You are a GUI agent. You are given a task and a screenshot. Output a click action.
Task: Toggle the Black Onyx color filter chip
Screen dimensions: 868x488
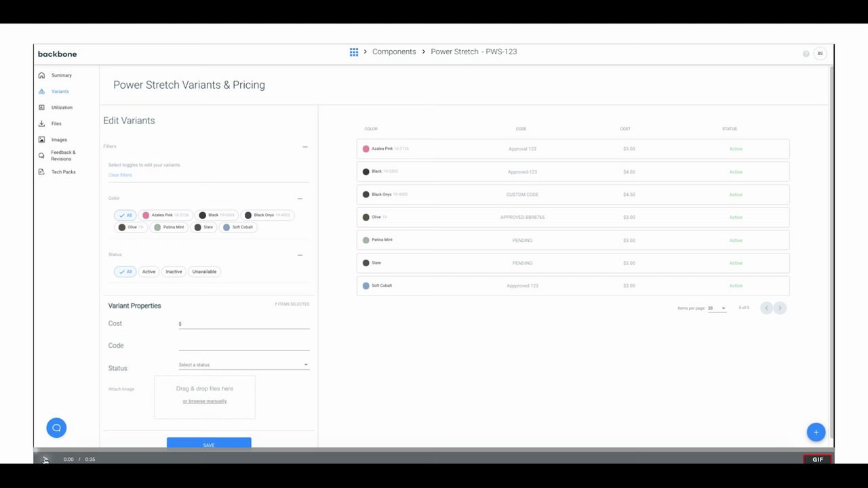tap(267, 215)
